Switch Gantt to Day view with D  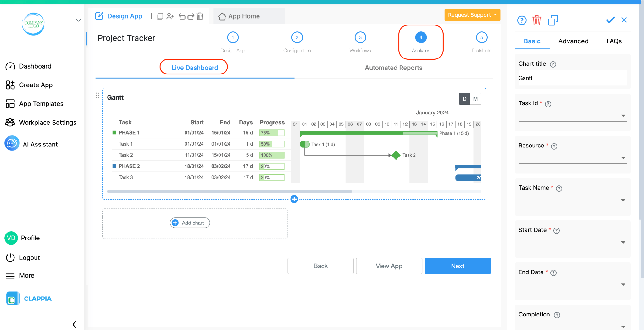(x=464, y=99)
